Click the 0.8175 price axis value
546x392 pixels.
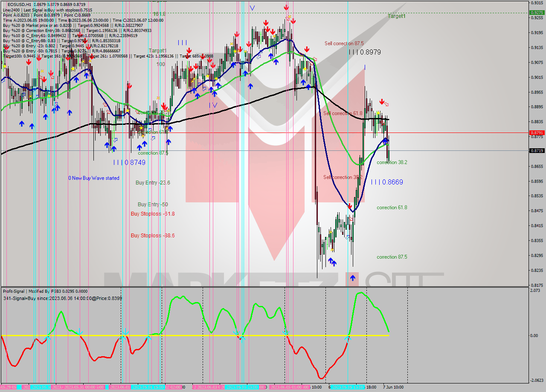(x=537, y=285)
